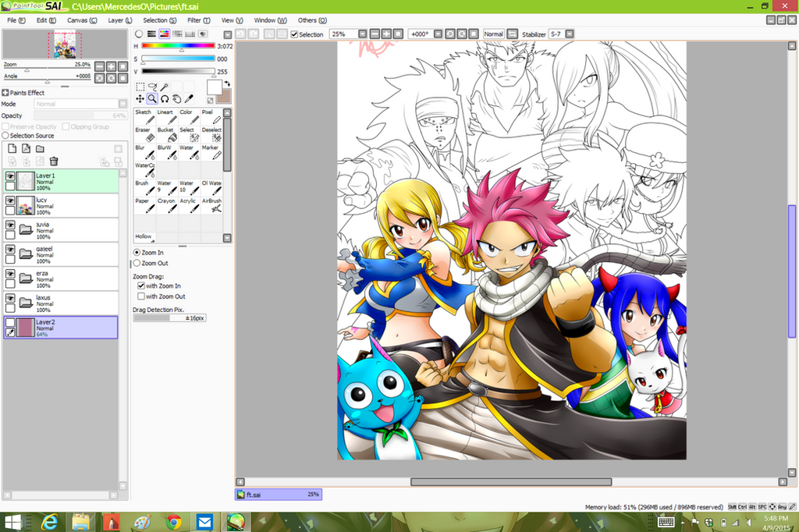The height and width of the screenshot is (532, 799).
Task: Choose the Sketch brush
Action: [144, 117]
